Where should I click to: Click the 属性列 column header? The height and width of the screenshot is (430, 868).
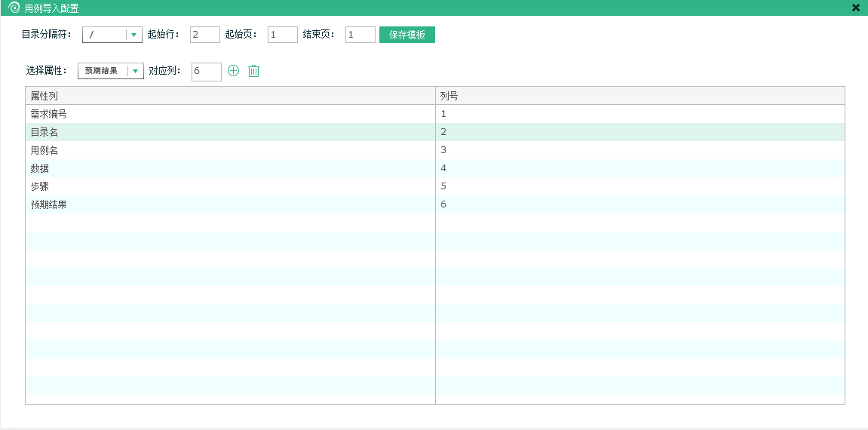[x=230, y=96]
